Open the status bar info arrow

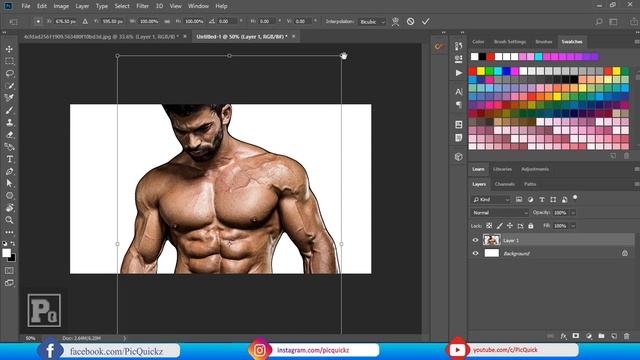point(124,338)
